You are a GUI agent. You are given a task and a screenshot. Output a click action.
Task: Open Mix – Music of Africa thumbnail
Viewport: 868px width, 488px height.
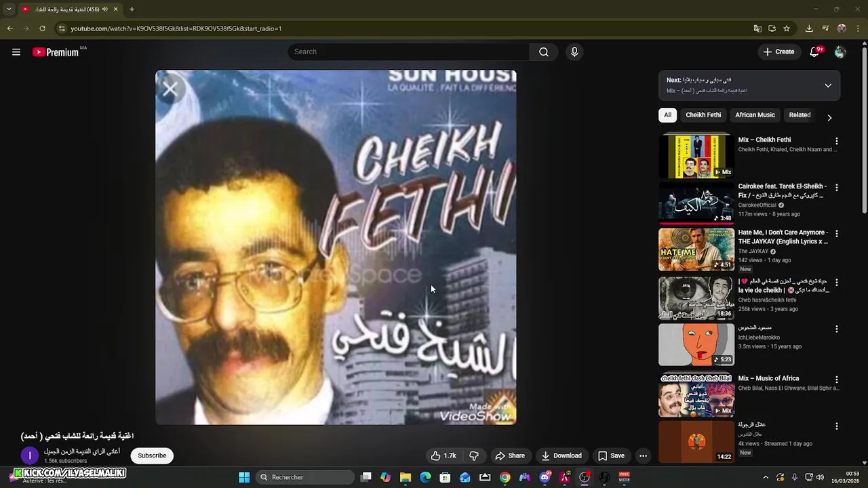696,396
